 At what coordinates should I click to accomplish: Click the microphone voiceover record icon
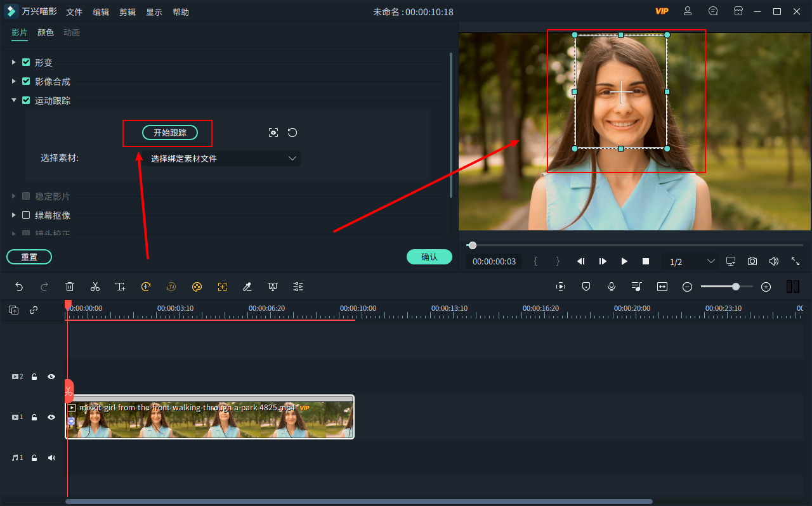coord(612,287)
